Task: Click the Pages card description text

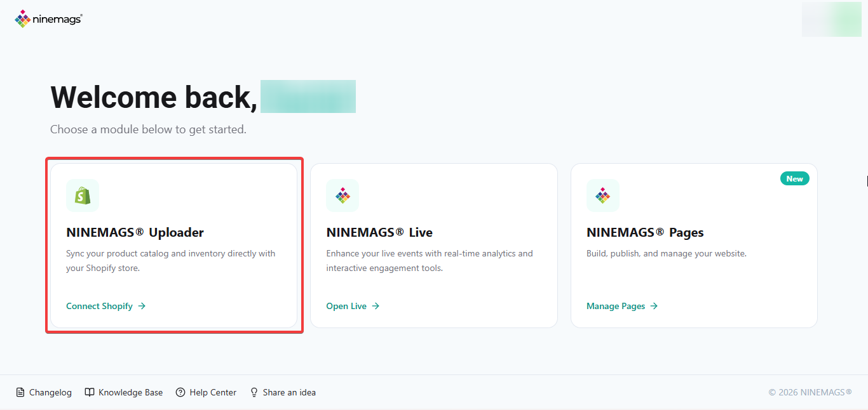Action: pyautogui.click(x=667, y=253)
